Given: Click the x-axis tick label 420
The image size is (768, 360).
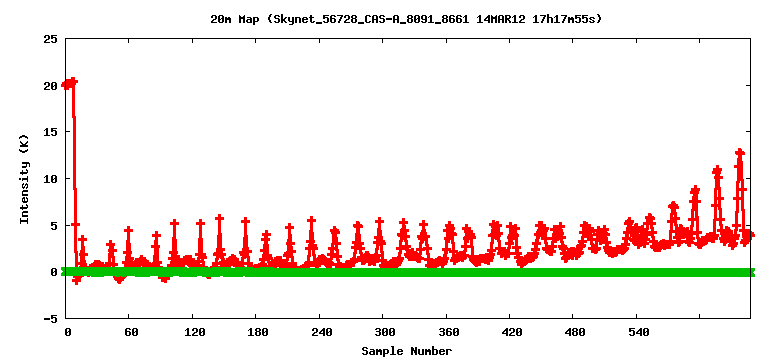Looking at the screenshot, I should [x=511, y=332].
